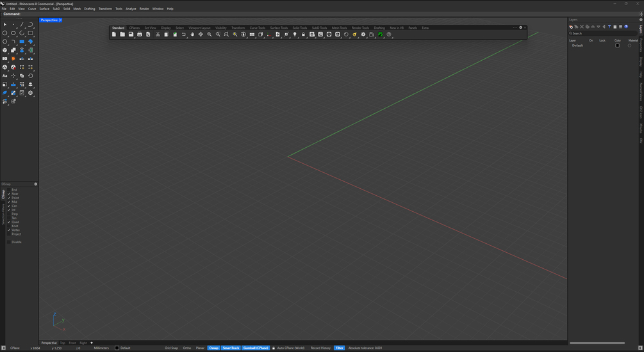Switch to the Top viewport tab
The image size is (644, 352).
point(62,343)
